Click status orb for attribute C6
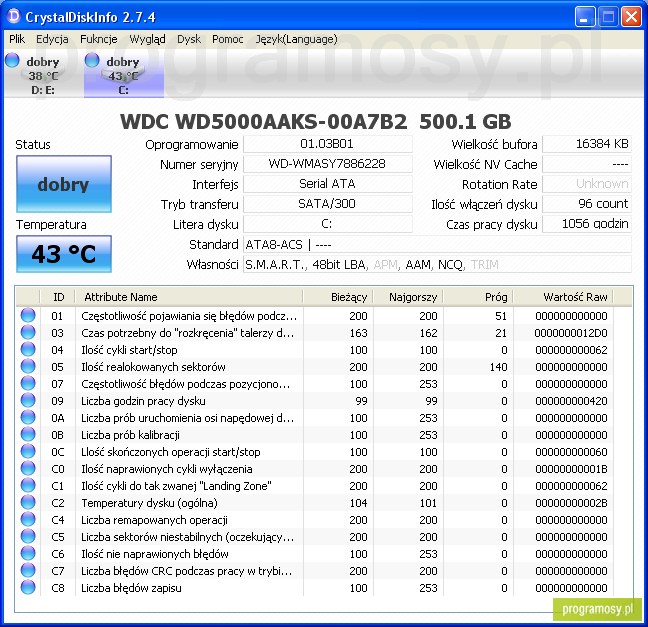The width and height of the screenshot is (648, 627). (28, 553)
